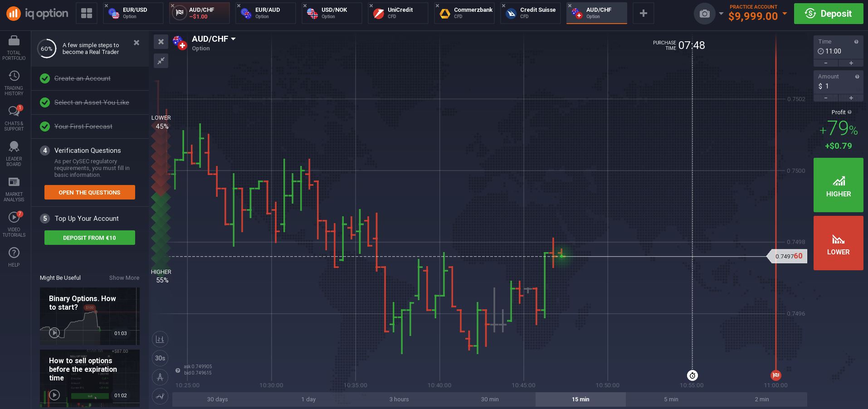The width and height of the screenshot is (868, 409).
Task: Click the iq option logo
Action: (x=37, y=14)
